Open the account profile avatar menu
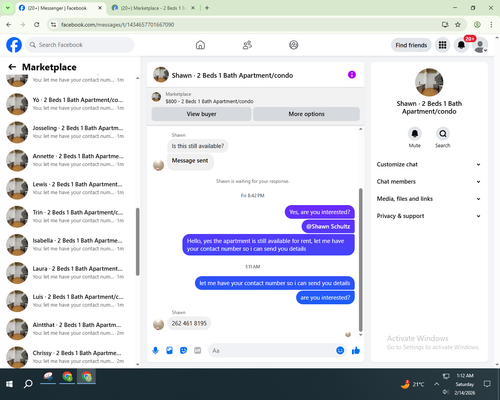 (480, 45)
